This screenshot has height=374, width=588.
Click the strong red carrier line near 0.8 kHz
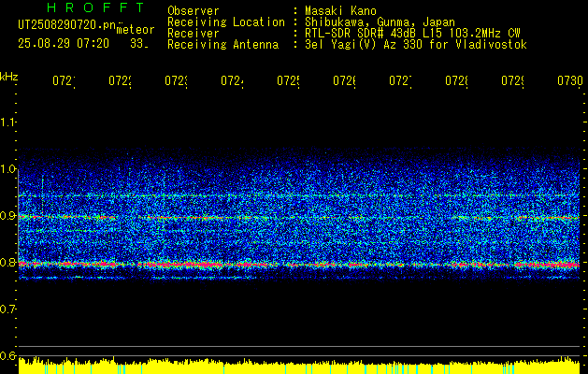(299, 265)
